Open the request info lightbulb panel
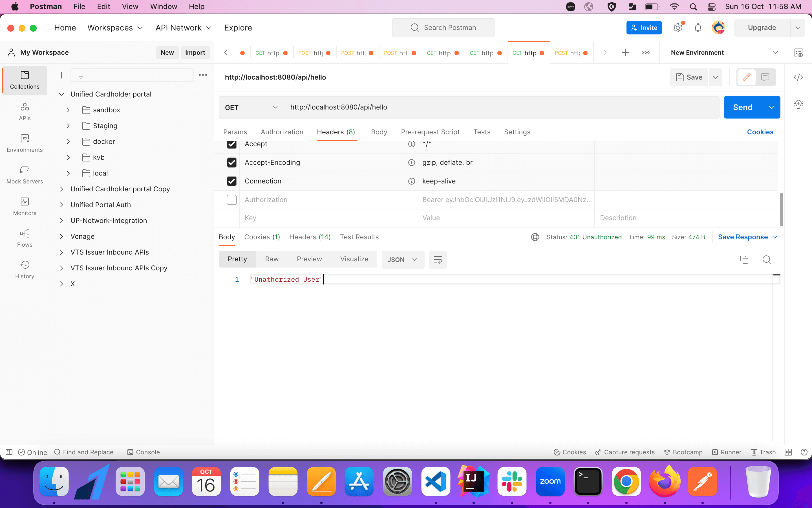 pos(798,104)
